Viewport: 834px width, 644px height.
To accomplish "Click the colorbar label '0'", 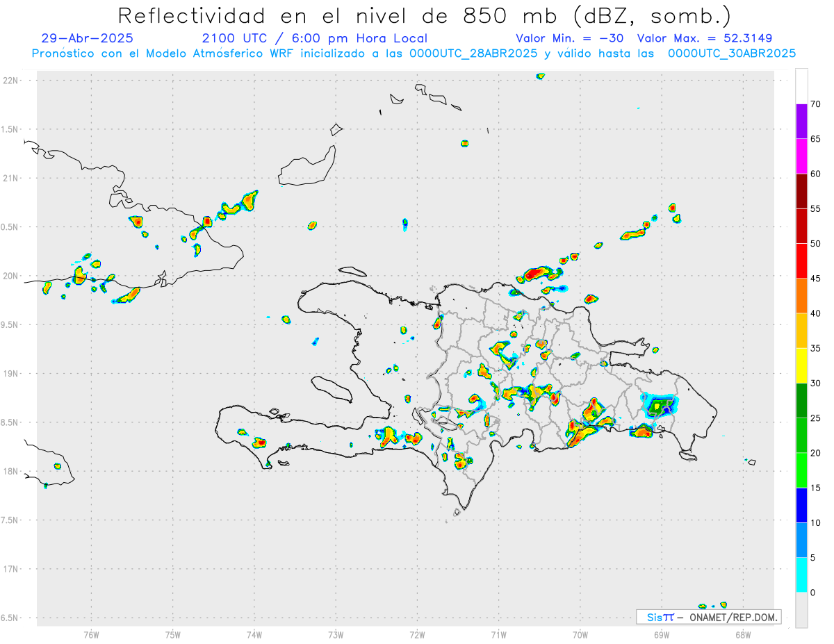I will (813, 593).
